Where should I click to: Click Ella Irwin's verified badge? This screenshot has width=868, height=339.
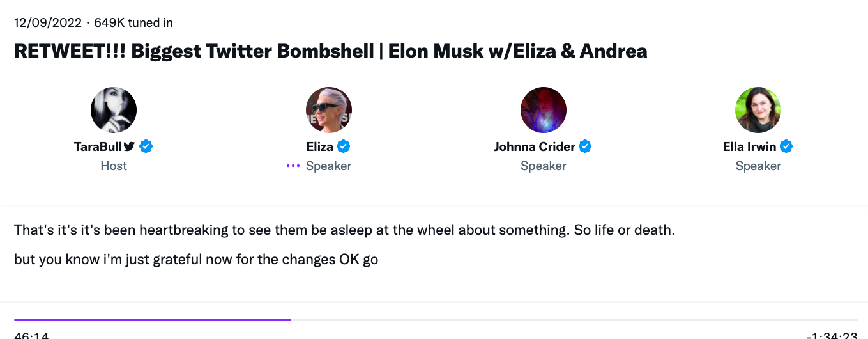tap(786, 146)
